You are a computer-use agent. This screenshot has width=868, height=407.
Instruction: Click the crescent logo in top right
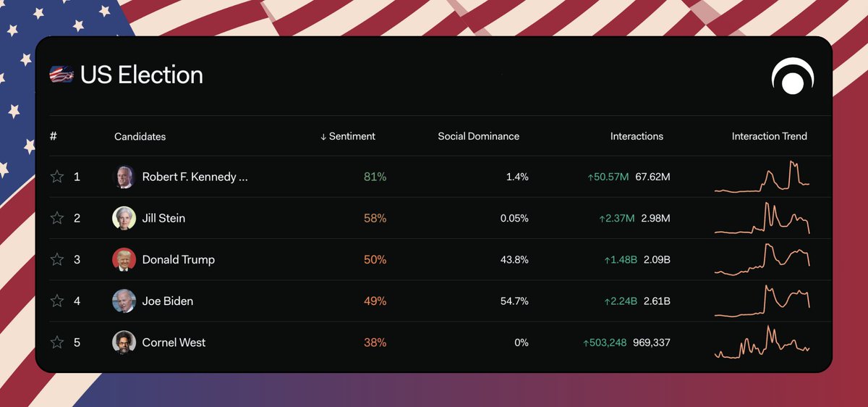pyautogui.click(x=792, y=76)
